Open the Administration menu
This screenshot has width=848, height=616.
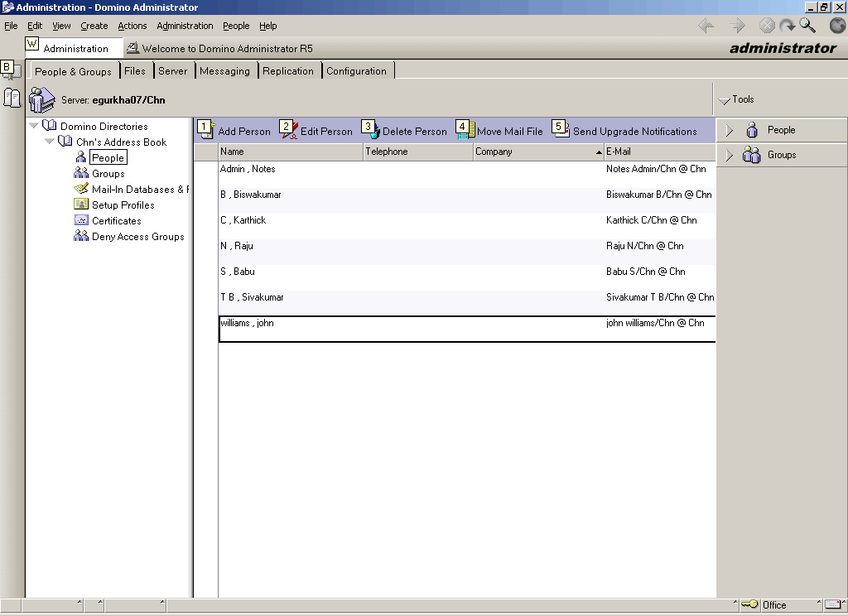(185, 26)
